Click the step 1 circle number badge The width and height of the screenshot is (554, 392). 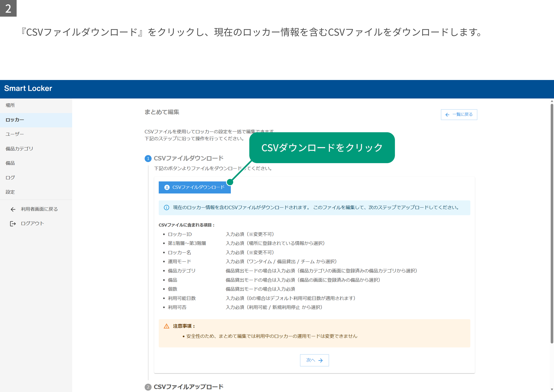pos(148,159)
